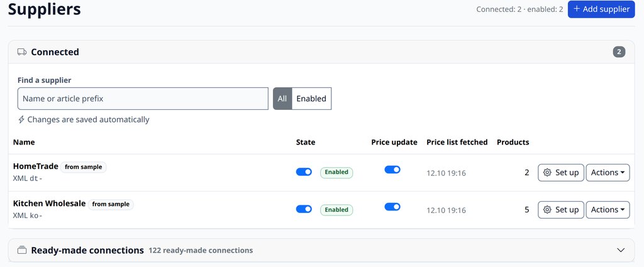644x267 pixels.
Task: Click the gear icon in Kitchen Wholesale's Set up button
Action: coord(547,210)
